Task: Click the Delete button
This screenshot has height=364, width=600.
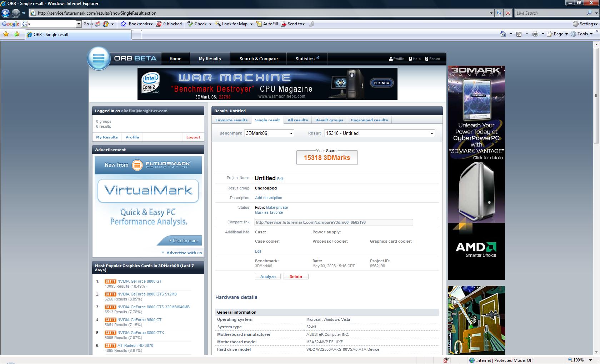Action: pyautogui.click(x=296, y=277)
